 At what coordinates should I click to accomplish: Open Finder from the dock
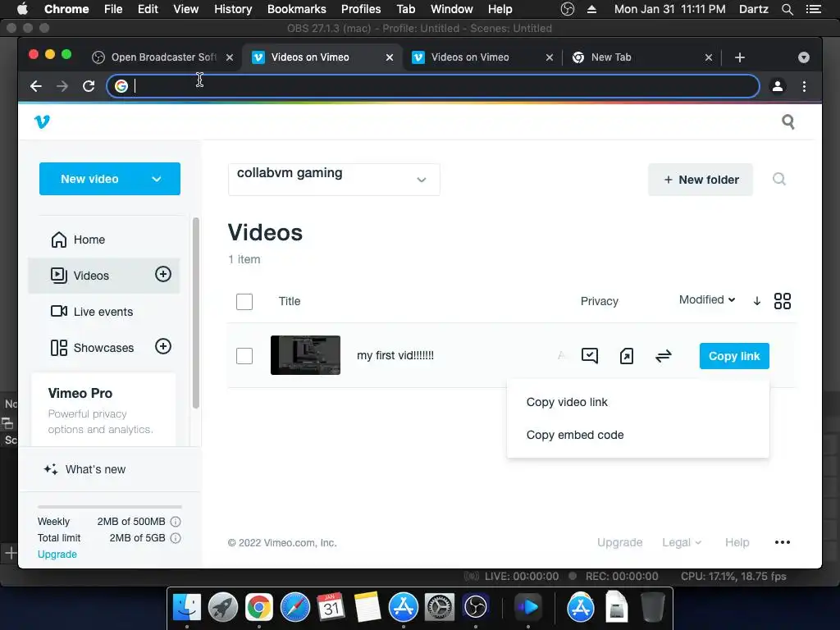187,607
